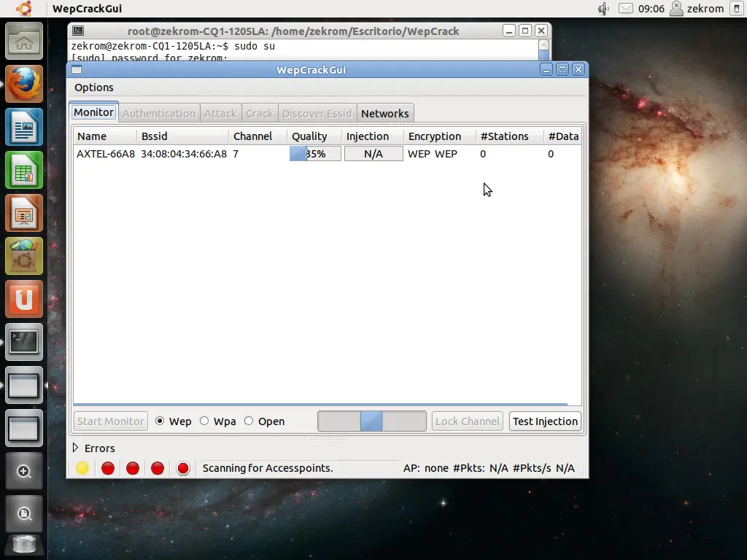The width and height of the screenshot is (747, 560).
Task: Sort by the #Data column header
Action: pyautogui.click(x=562, y=136)
